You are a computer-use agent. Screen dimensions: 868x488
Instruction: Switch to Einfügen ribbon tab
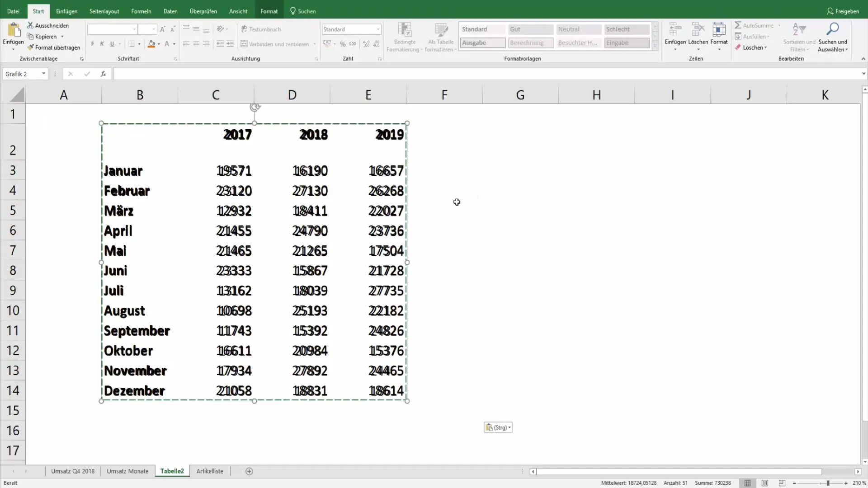[x=66, y=11]
